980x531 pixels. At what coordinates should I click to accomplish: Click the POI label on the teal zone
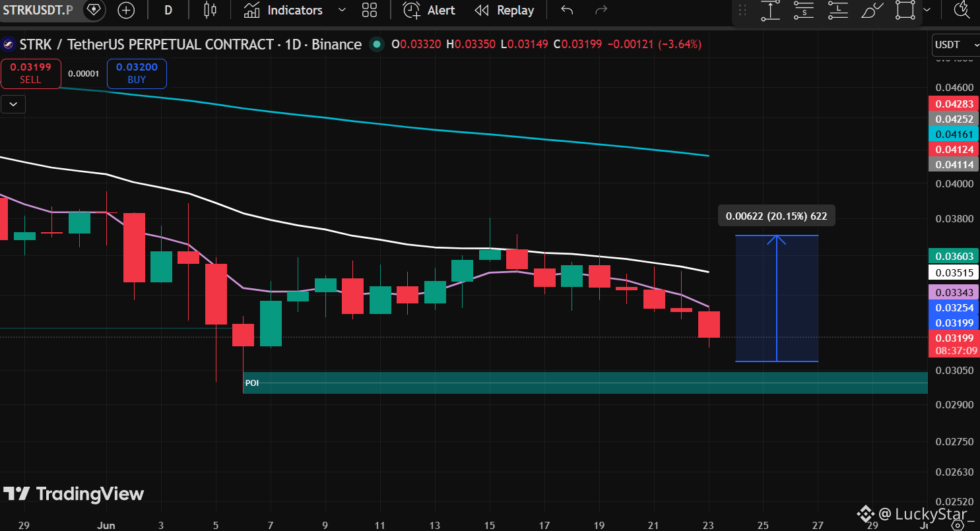click(252, 383)
